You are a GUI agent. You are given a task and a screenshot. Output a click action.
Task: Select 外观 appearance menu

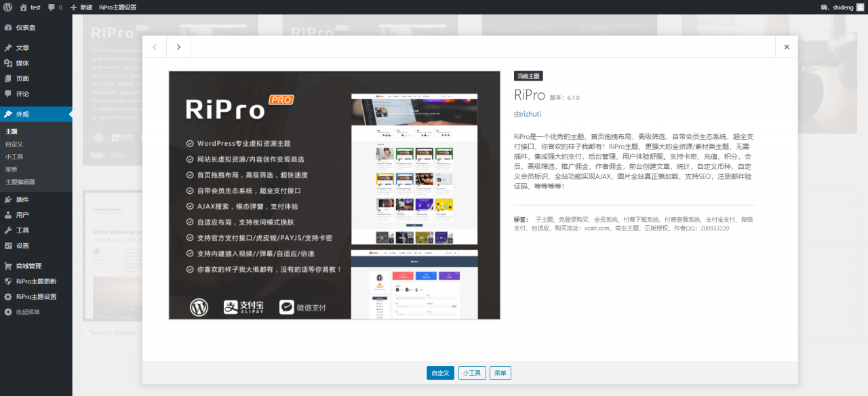pos(36,114)
